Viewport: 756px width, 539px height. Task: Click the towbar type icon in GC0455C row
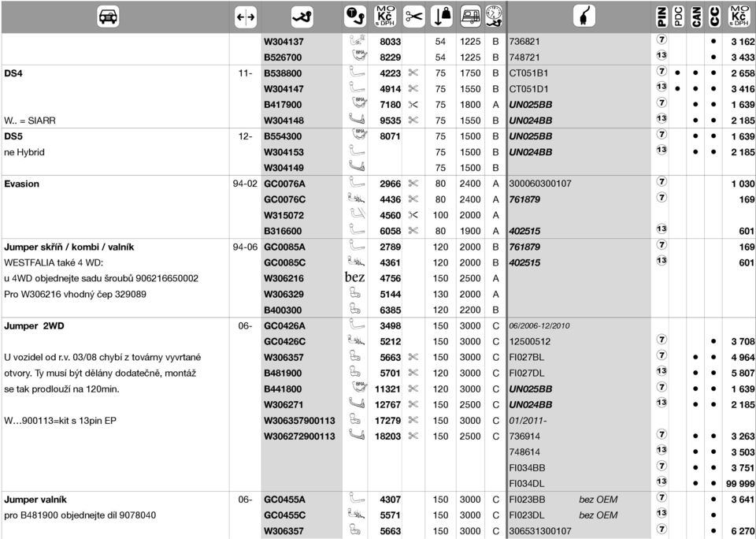click(356, 515)
